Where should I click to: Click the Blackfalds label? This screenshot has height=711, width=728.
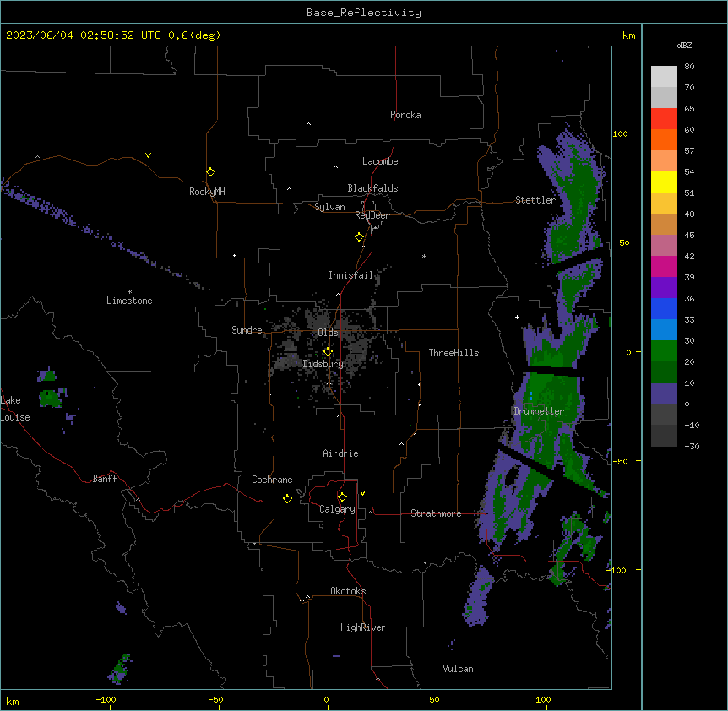pyautogui.click(x=372, y=188)
